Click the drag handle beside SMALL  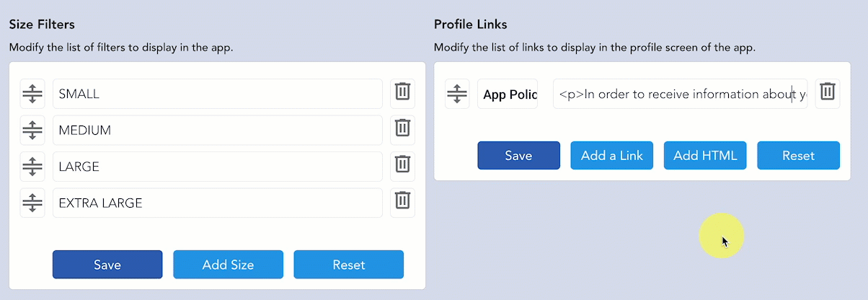pyautogui.click(x=32, y=94)
